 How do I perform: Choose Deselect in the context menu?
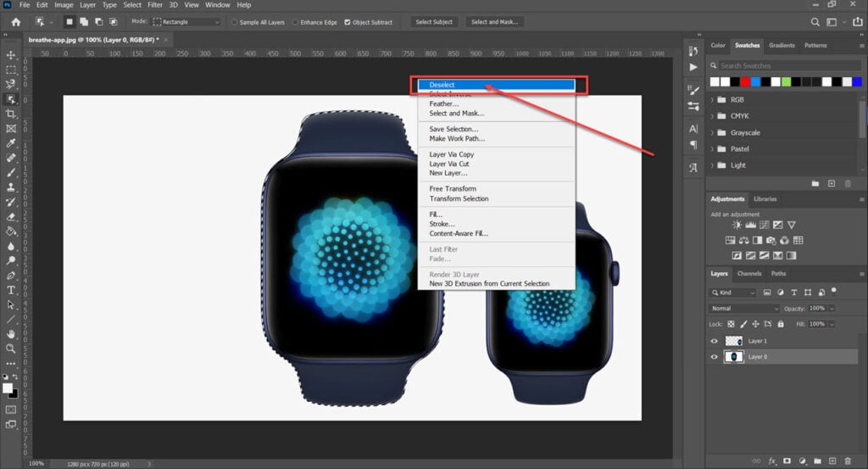[497, 85]
